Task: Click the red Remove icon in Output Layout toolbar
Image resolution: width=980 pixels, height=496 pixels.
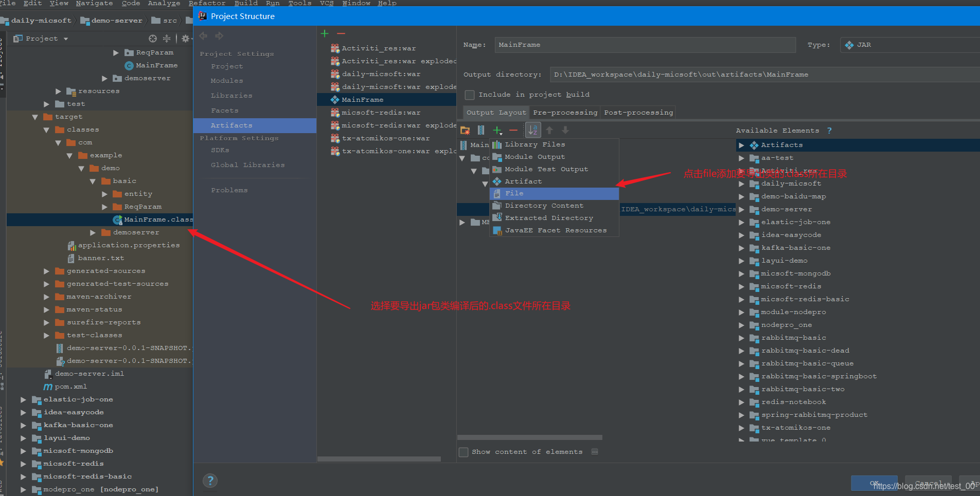Action: (513, 131)
